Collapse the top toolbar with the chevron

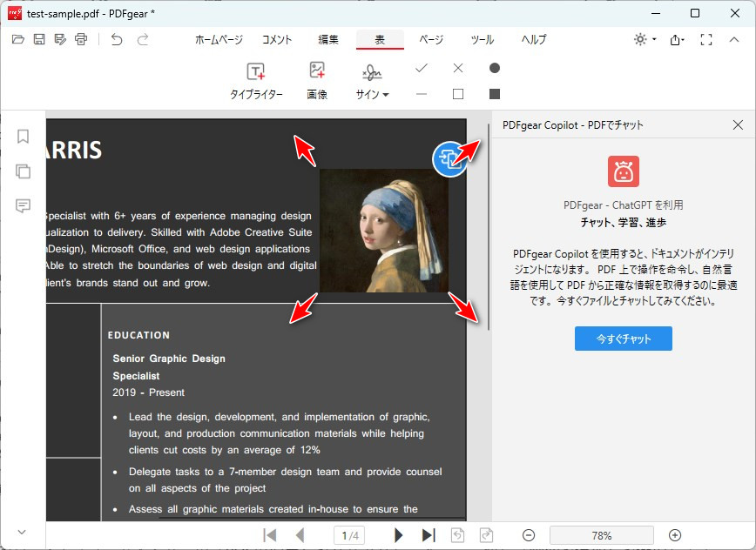pyautogui.click(x=735, y=39)
